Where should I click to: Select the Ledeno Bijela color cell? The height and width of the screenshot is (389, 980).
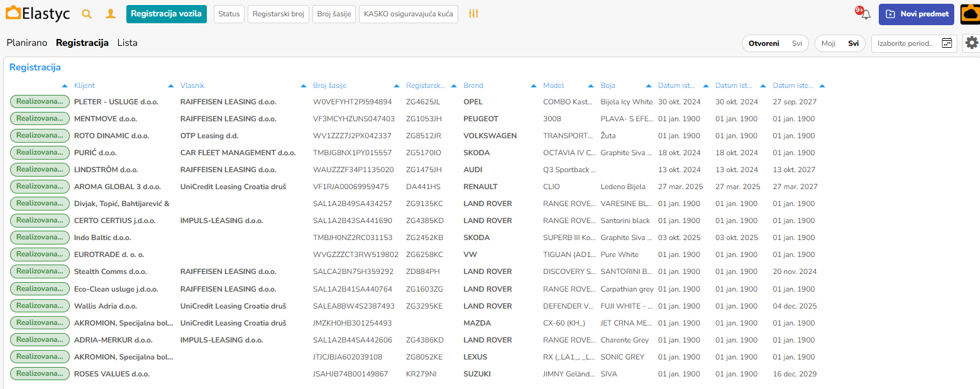[623, 187]
